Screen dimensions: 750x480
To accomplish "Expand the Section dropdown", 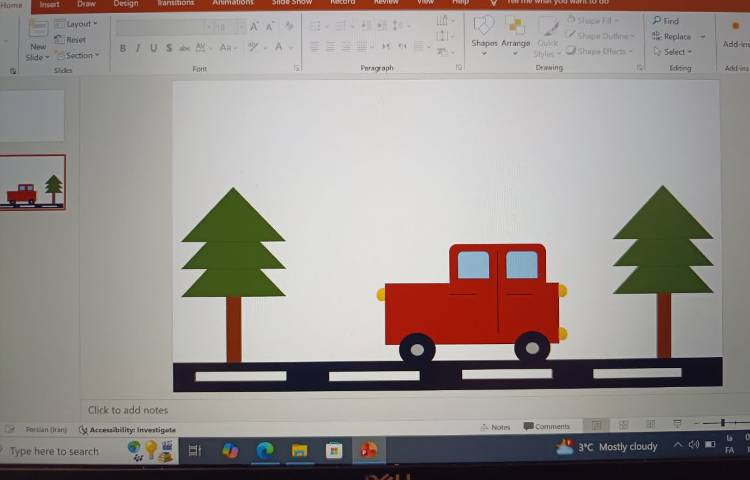I will click(x=80, y=56).
